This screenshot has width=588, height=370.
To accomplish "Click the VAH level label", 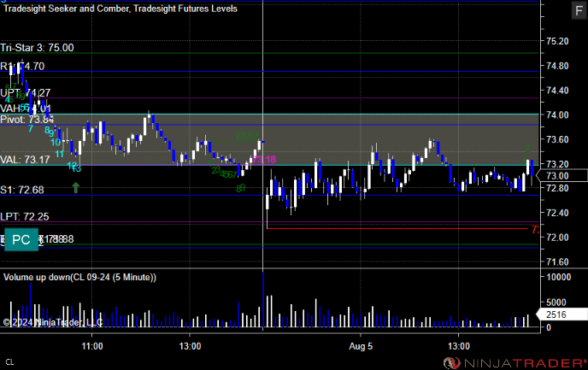I will click(x=26, y=109).
